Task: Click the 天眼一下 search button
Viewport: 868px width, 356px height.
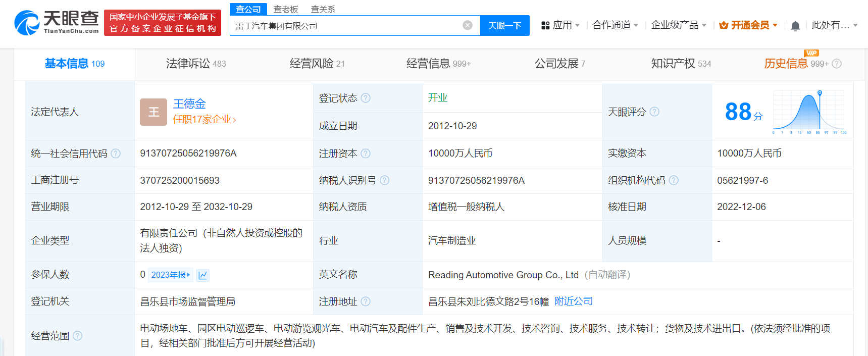Action: (504, 25)
